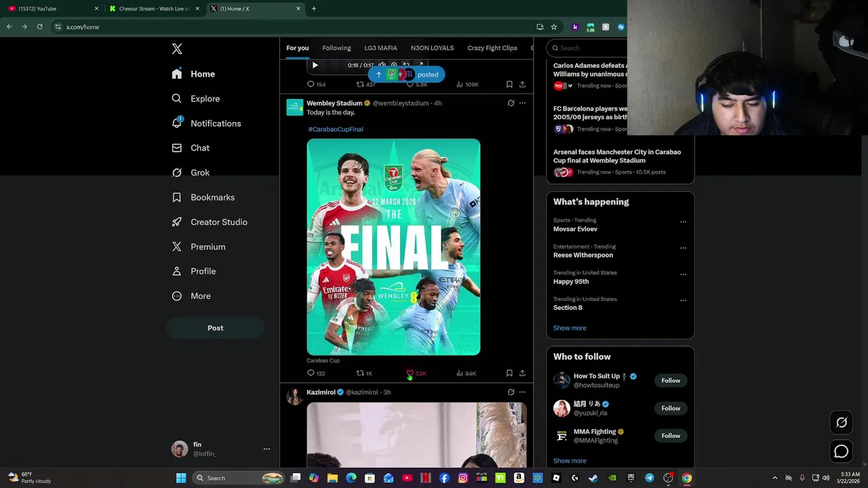Follow the @yuzuki_ria account
Viewport: 868px width, 488px height.
click(671, 409)
